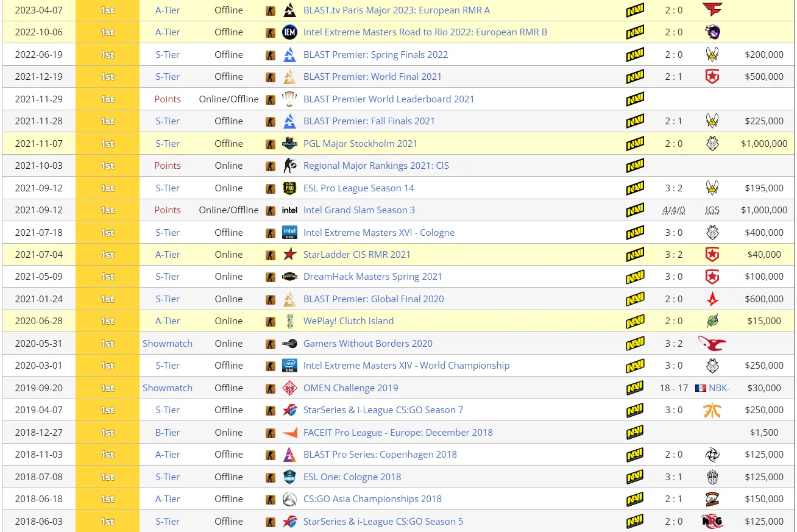Click Gambit's logo in the World Final 2021 row

point(712,77)
